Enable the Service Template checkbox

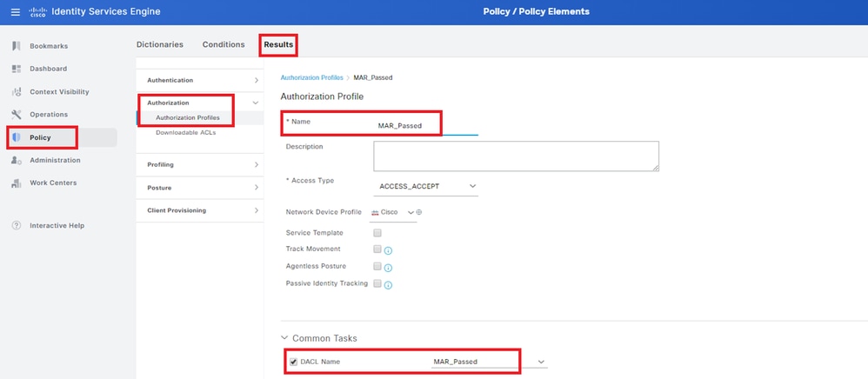click(x=377, y=233)
